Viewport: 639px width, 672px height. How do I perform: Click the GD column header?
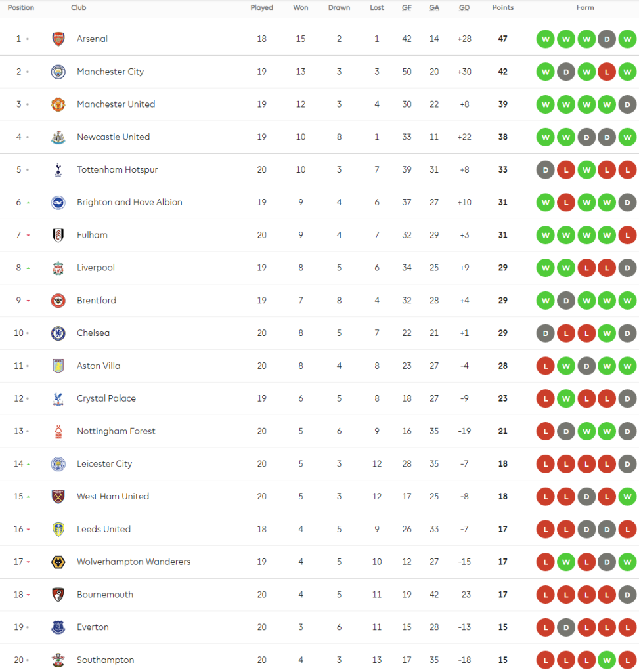[464, 8]
